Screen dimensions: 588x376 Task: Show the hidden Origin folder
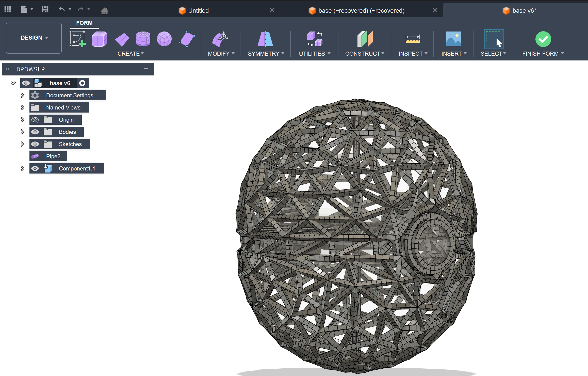tap(35, 120)
